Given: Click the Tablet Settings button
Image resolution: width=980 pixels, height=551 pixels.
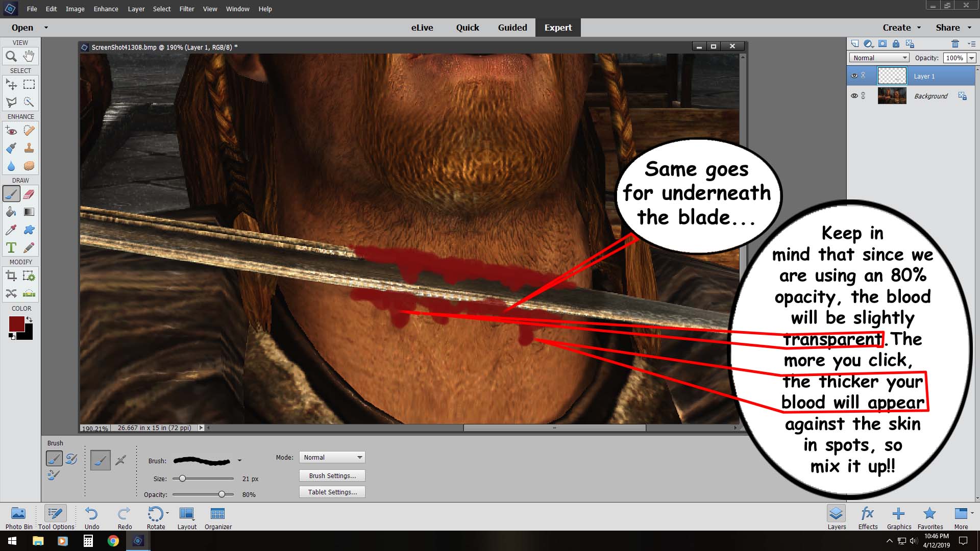Looking at the screenshot, I should (332, 492).
